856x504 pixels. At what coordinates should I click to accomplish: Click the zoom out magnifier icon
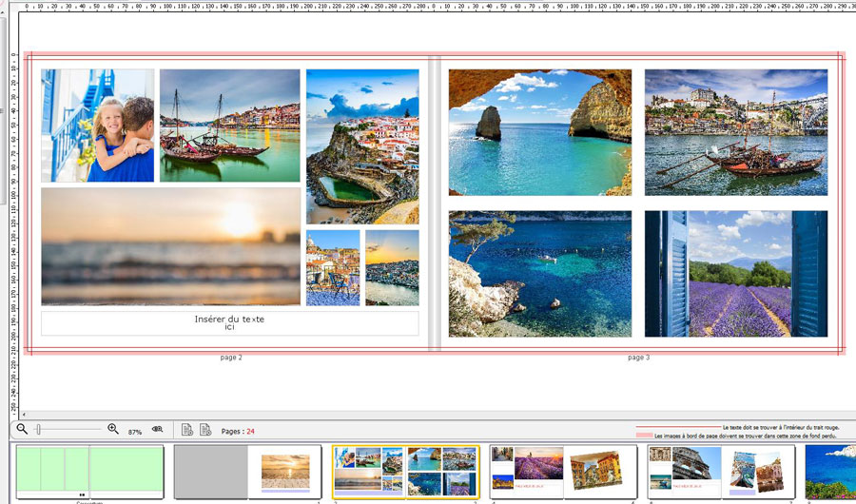pyautogui.click(x=22, y=429)
